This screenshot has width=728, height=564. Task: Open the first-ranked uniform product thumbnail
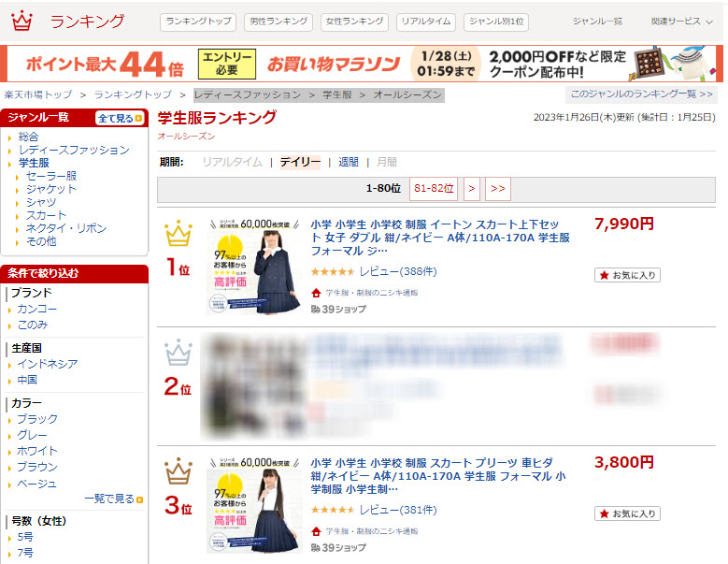click(x=254, y=267)
